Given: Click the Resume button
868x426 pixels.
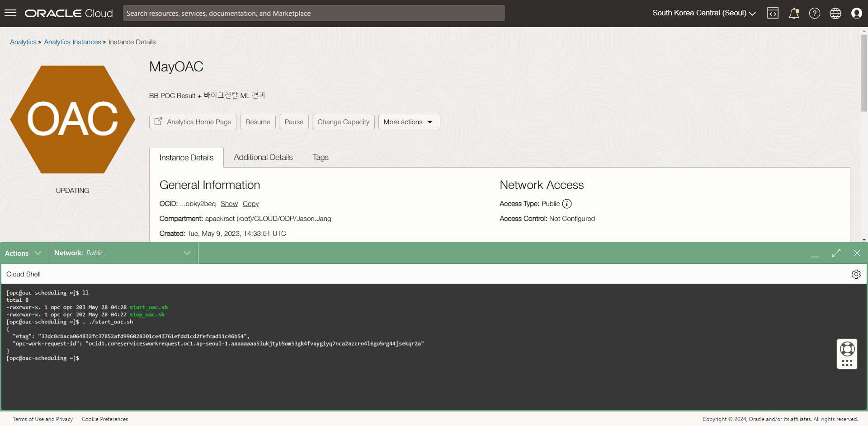Looking at the screenshot, I should click(258, 122).
